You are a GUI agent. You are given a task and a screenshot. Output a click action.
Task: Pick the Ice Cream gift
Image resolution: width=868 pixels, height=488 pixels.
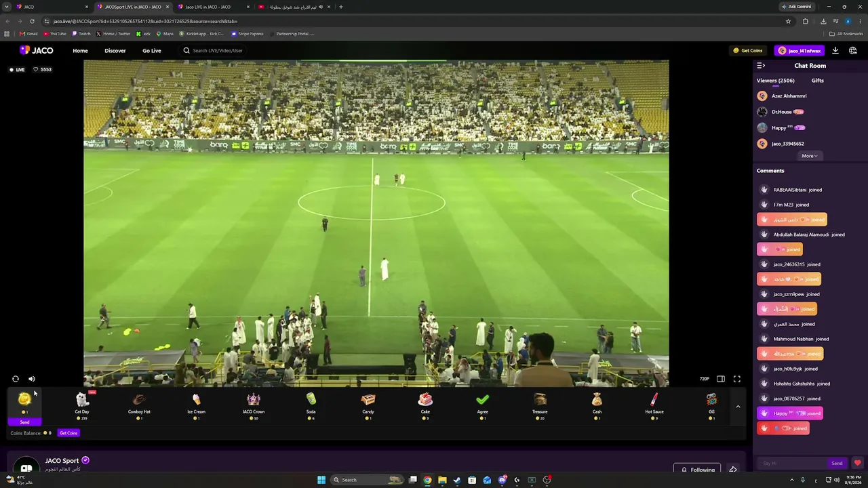[x=196, y=405]
